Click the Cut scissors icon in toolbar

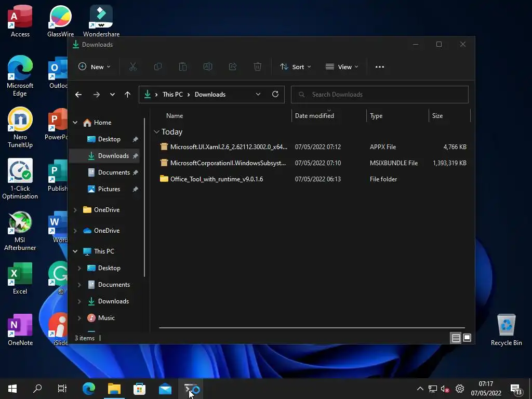132,67
